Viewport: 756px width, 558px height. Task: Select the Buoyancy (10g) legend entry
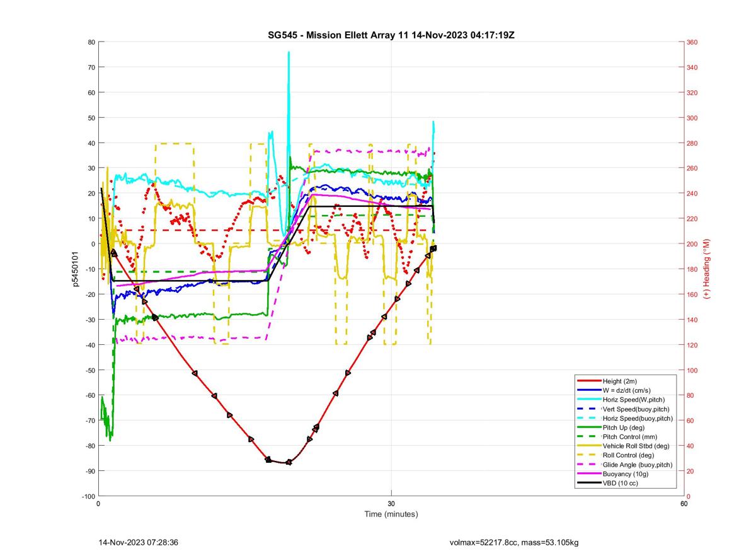click(x=624, y=474)
